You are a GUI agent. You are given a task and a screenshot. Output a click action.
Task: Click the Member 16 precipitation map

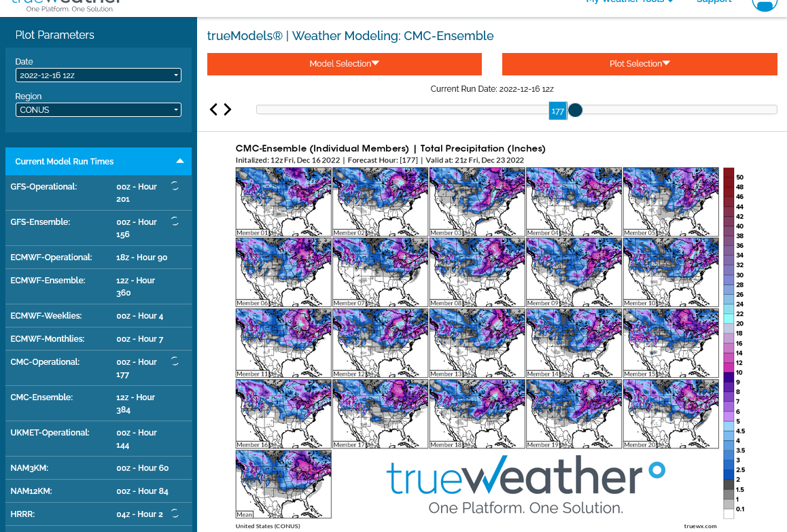tap(283, 414)
